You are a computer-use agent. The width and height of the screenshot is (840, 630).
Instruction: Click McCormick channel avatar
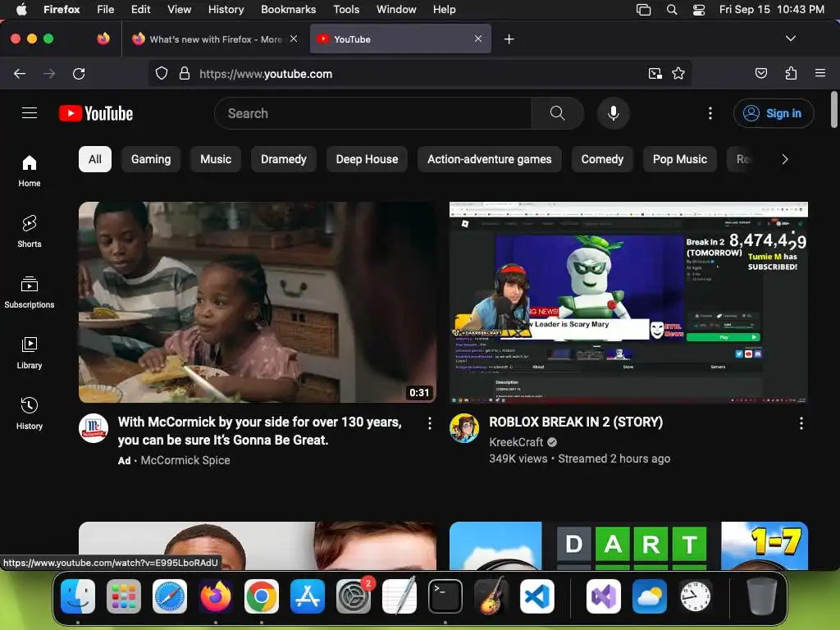[94, 428]
